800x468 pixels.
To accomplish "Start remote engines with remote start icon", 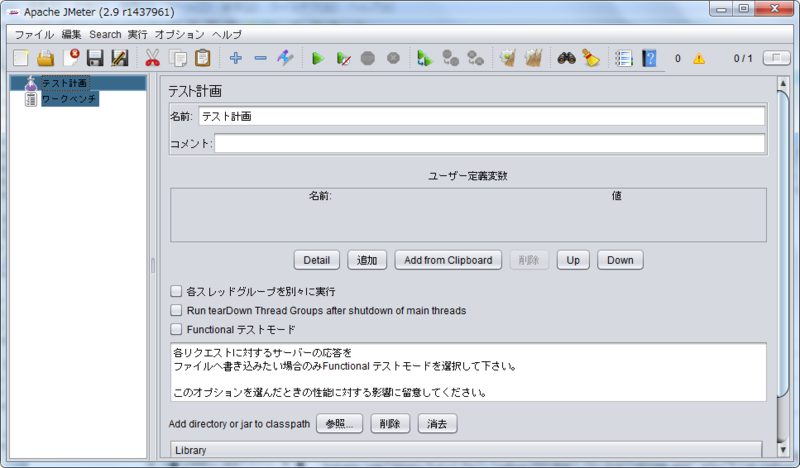I will pos(424,58).
